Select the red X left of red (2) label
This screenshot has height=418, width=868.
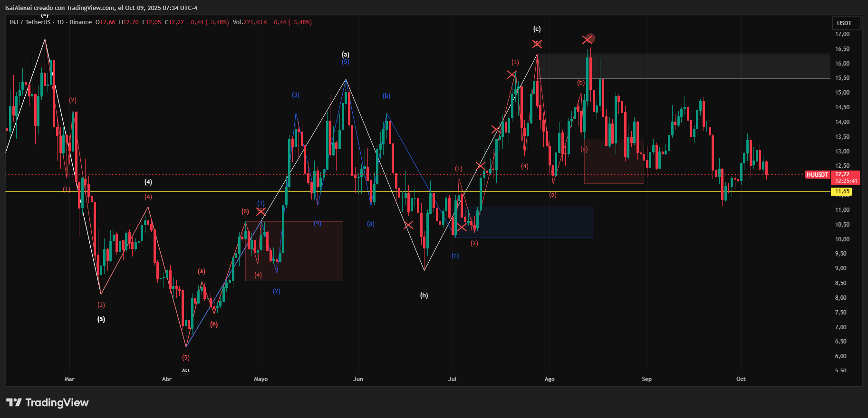(x=461, y=227)
